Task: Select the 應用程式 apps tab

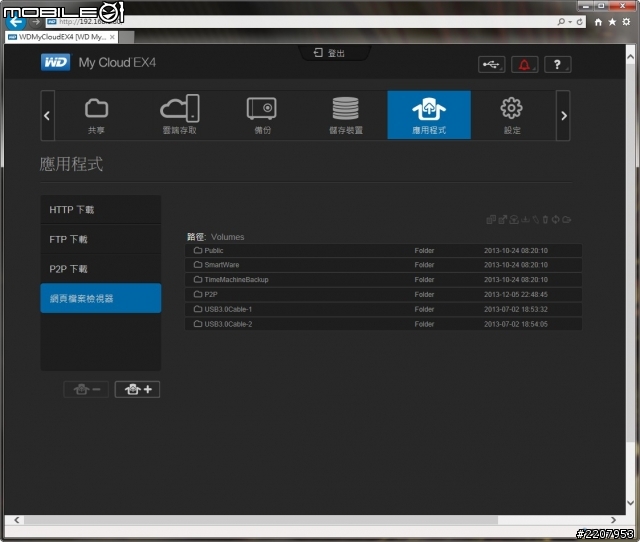Action: point(429,116)
